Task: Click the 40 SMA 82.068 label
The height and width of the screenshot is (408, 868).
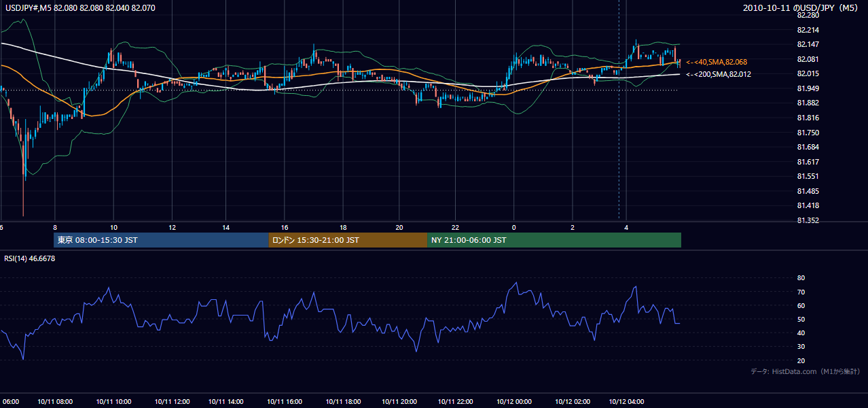Action: 717,62
